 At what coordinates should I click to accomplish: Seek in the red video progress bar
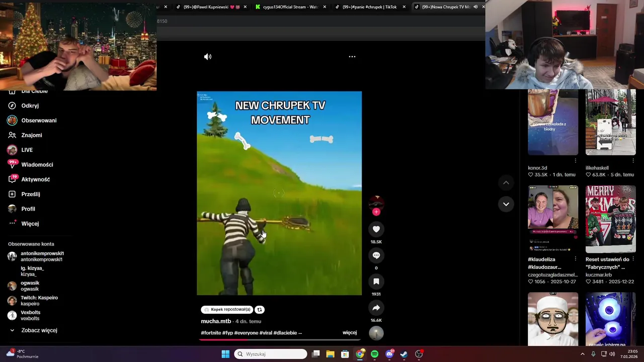[x=279, y=339]
